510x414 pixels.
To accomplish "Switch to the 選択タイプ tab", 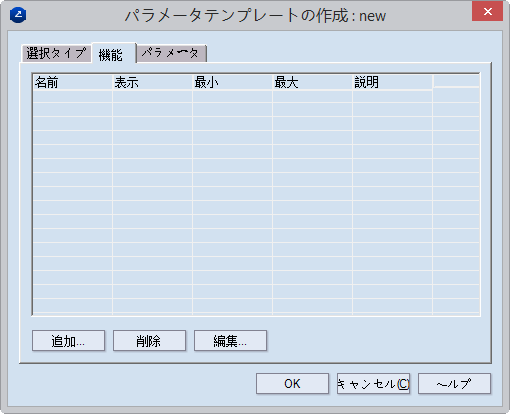I will coord(56,53).
